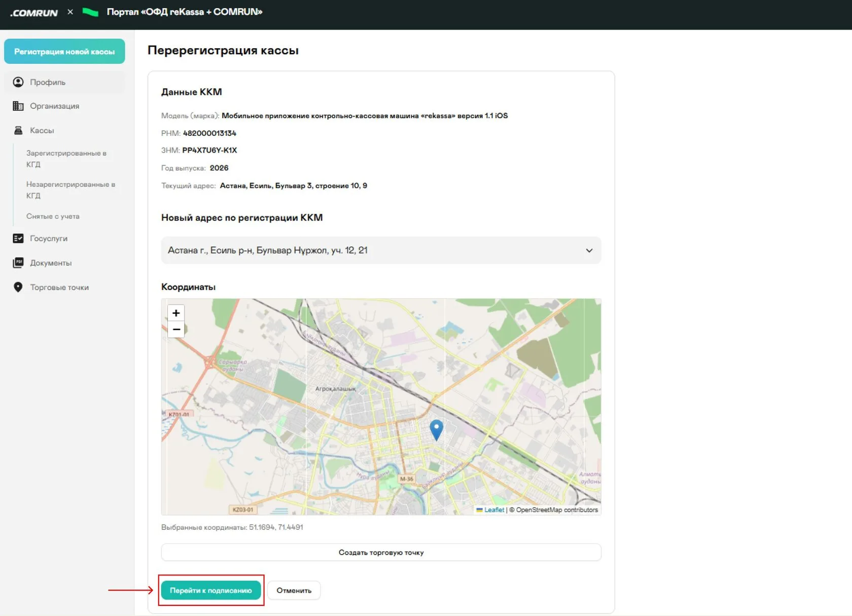Click the M-36 road label on map
The width and height of the screenshot is (852, 616).
click(407, 479)
